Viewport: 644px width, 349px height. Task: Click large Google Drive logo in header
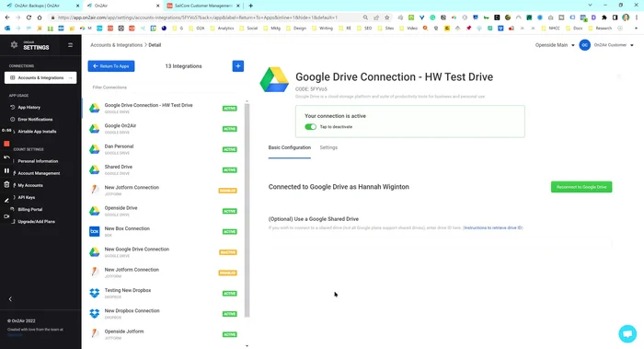tap(274, 80)
